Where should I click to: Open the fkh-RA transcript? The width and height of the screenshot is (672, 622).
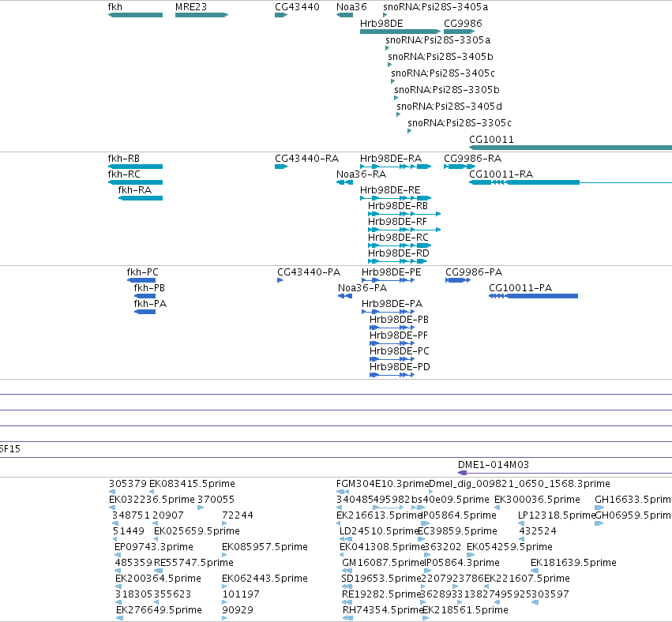pyautogui.click(x=141, y=198)
